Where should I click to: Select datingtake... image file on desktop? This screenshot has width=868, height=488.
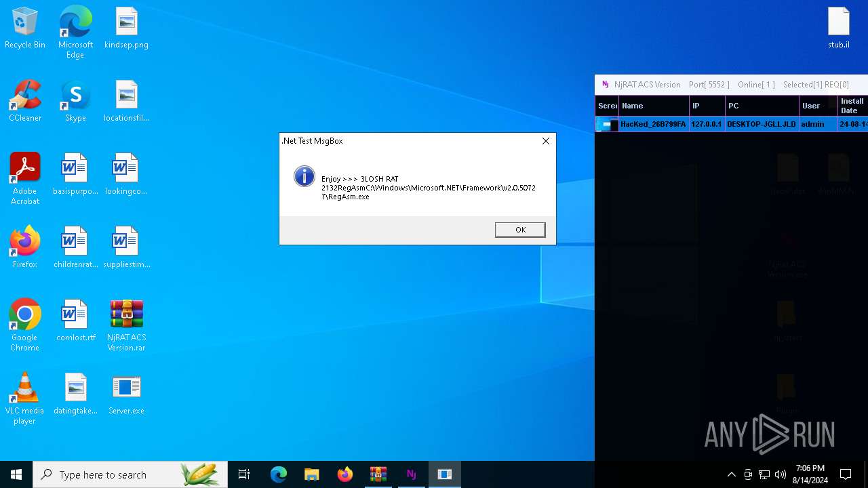[x=75, y=394]
